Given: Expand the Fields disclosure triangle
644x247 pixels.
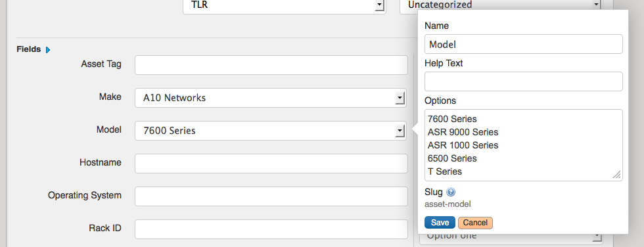Looking at the screenshot, I should 47,50.
